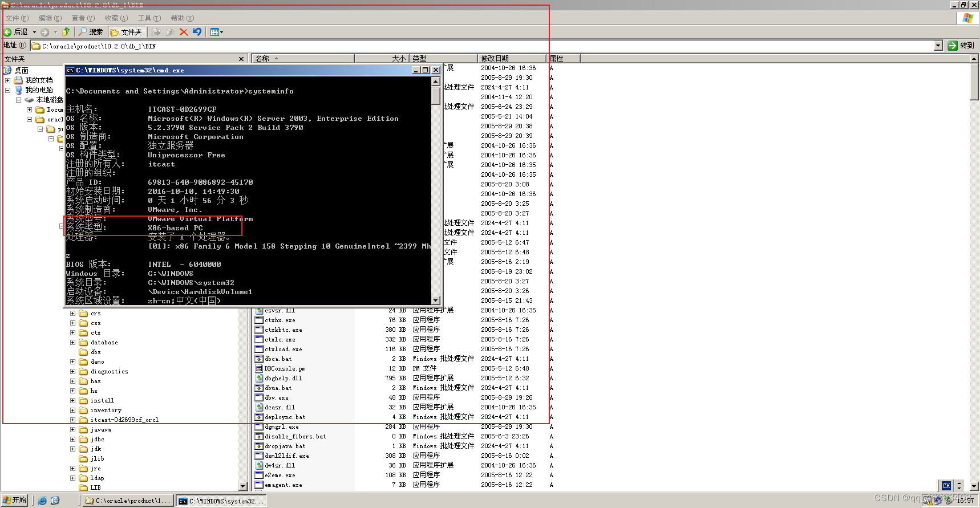Open the Search (搜索) pane
Image resolution: width=980 pixels, height=508 pixels.
coord(91,32)
